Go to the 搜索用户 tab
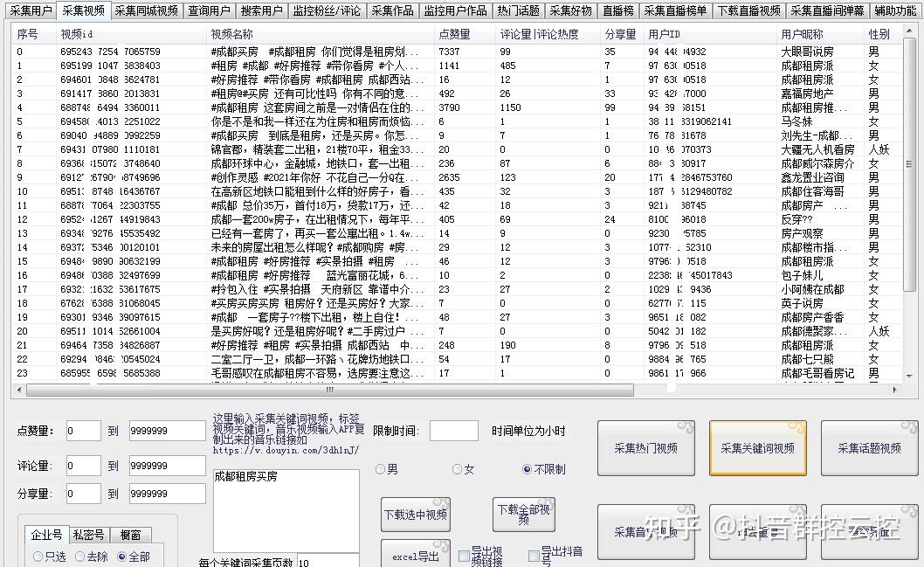 pyautogui.click(x=262, y=10)
